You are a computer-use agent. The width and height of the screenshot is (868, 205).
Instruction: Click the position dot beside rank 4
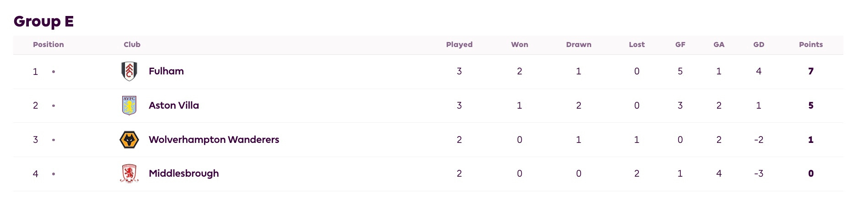coord(54,174)
